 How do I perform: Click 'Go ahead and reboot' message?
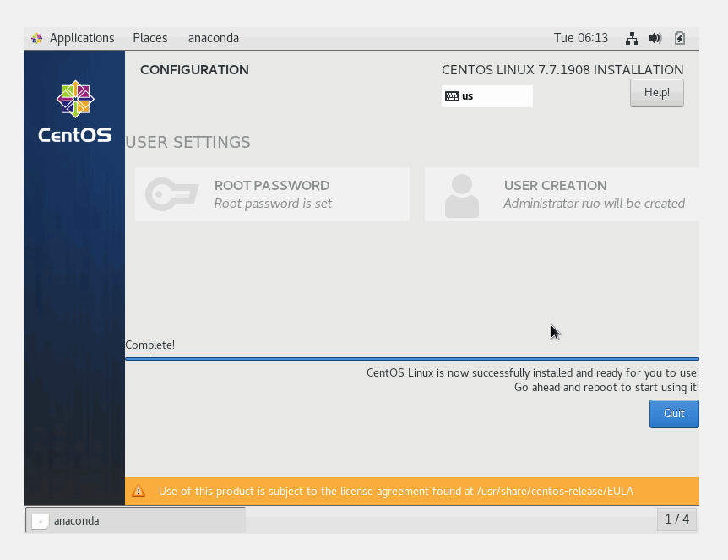click(x=606, y=387)
